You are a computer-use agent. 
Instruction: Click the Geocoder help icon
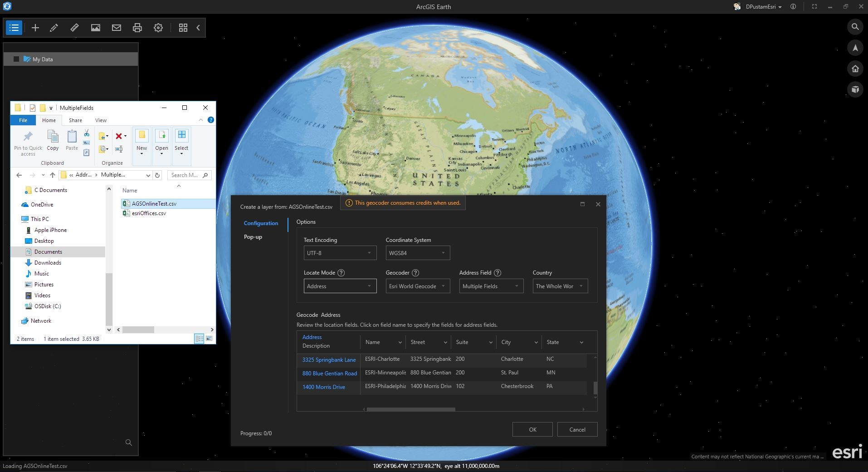click(415, 273)
